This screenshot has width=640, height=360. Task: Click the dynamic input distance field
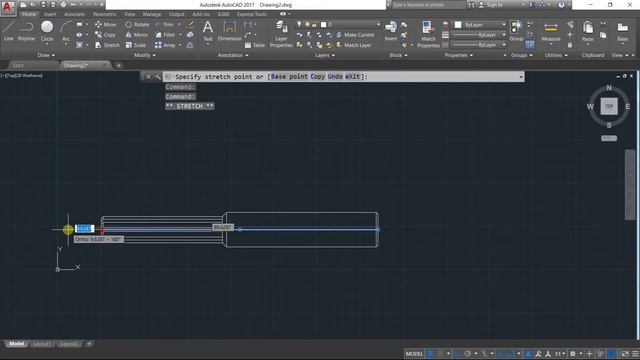(x=84, y=229)
